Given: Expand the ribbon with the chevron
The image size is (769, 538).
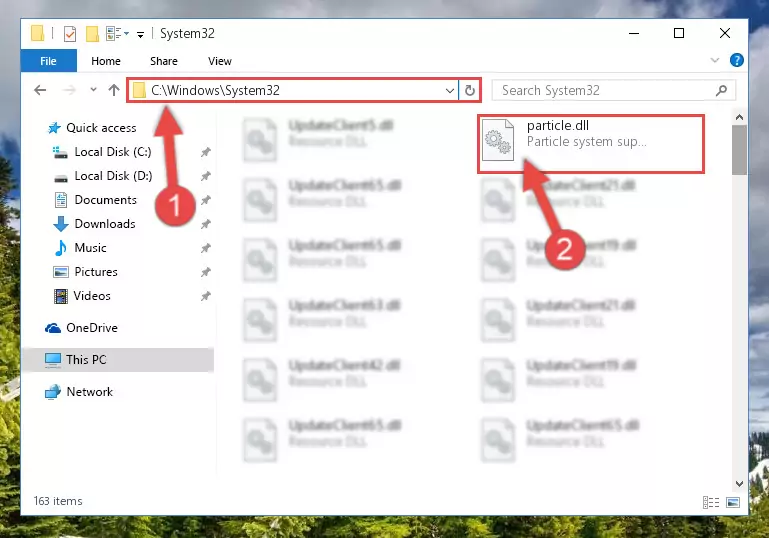Looking at the screenshot, I should 715,60.
